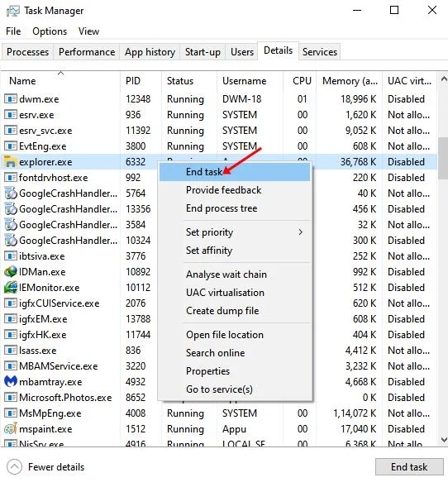Click the vertical scrollbar thumb
448x487 pixels.
tap(443, 159)
